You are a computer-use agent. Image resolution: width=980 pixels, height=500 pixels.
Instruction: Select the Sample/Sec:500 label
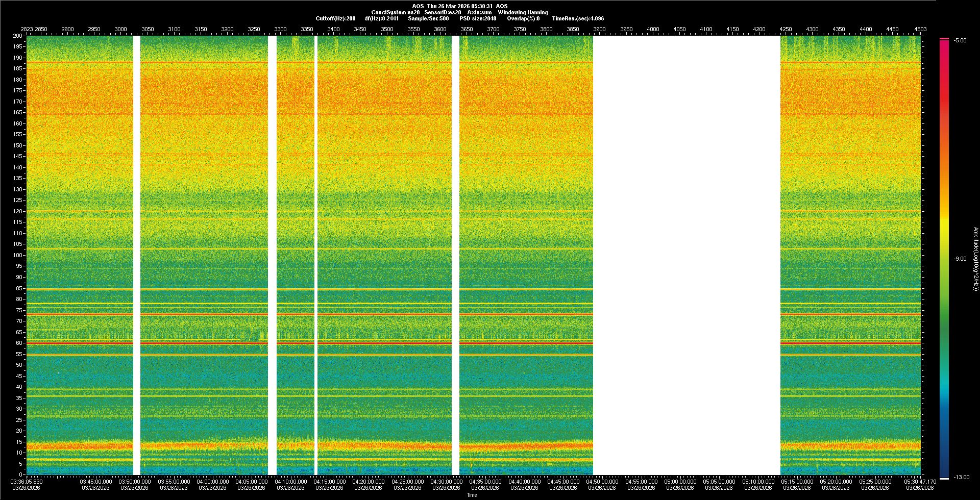tap(428, 18)
